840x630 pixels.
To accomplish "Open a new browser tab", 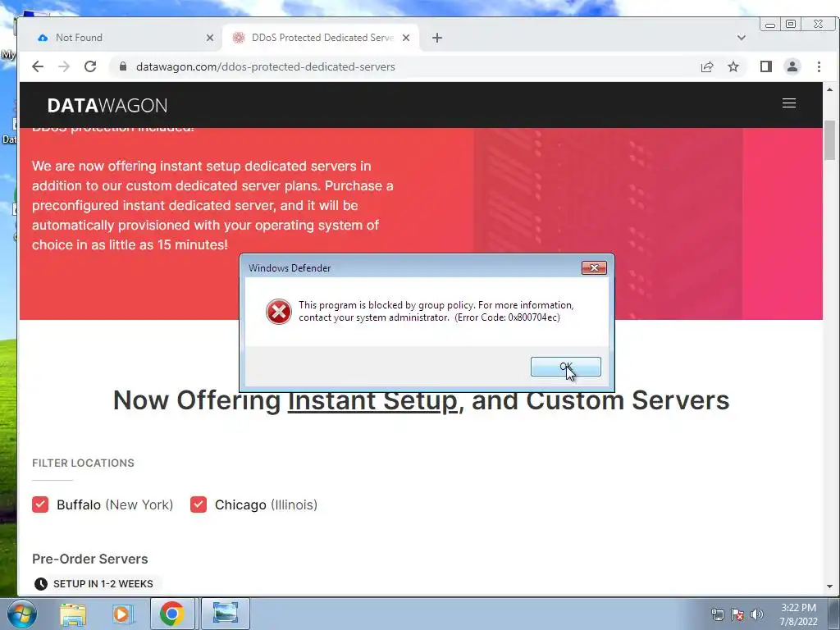I will coord(437,38).
